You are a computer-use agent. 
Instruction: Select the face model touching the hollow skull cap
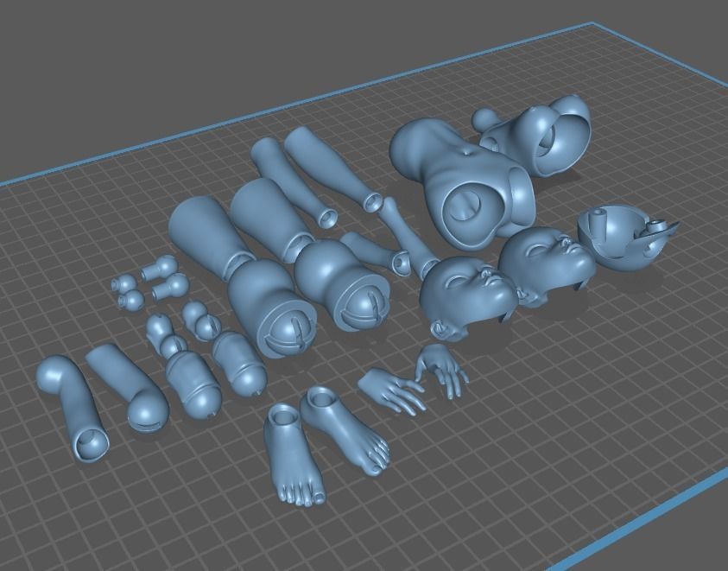click(548, 265)
